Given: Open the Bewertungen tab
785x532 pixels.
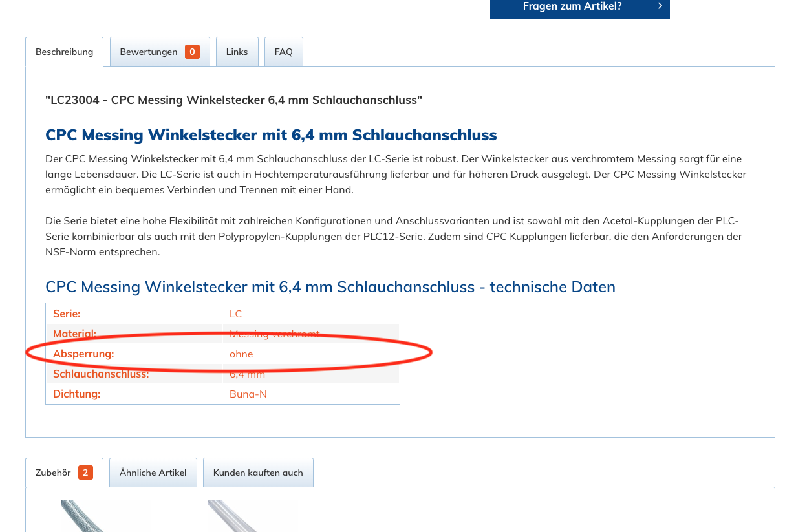Looking at the screenshot, I should [x=149, y=52].
